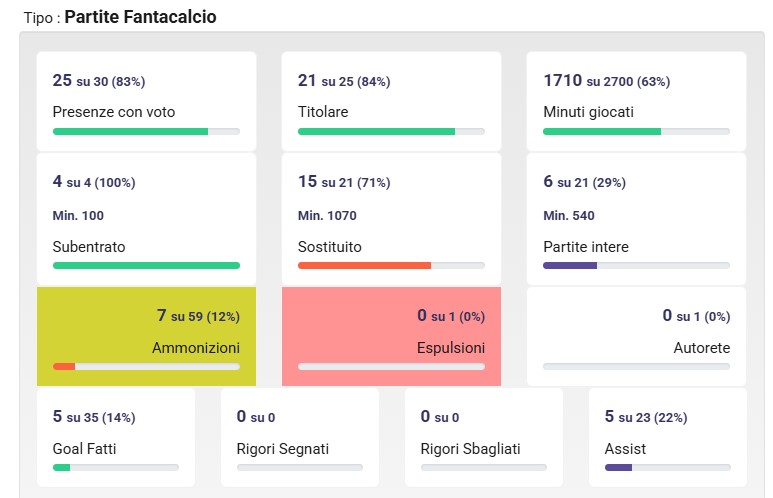Click the Goal Fatti label
The image size is (773, 498).
pyautogui.click(x=84, y=449)
